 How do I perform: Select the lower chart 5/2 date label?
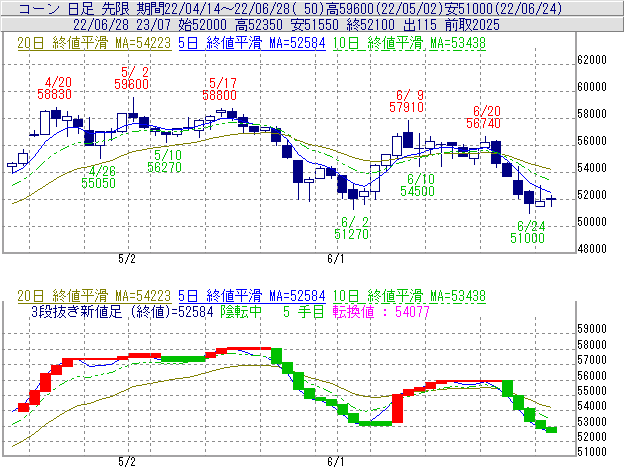point(127,462)
